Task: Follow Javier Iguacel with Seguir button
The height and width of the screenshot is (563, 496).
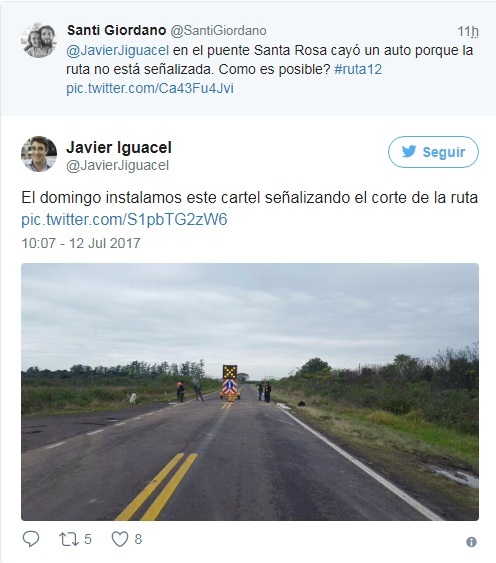Action: coord(433,152)
